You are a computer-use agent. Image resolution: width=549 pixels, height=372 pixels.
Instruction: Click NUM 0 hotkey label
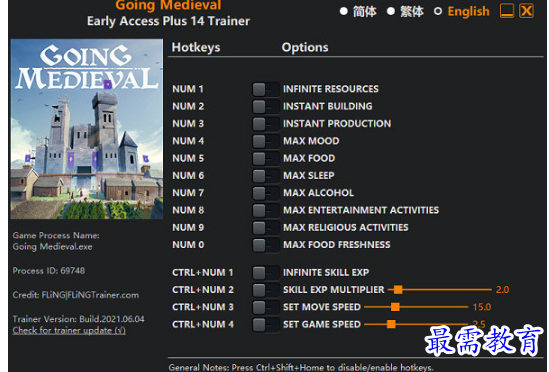[x=188, y=244]
